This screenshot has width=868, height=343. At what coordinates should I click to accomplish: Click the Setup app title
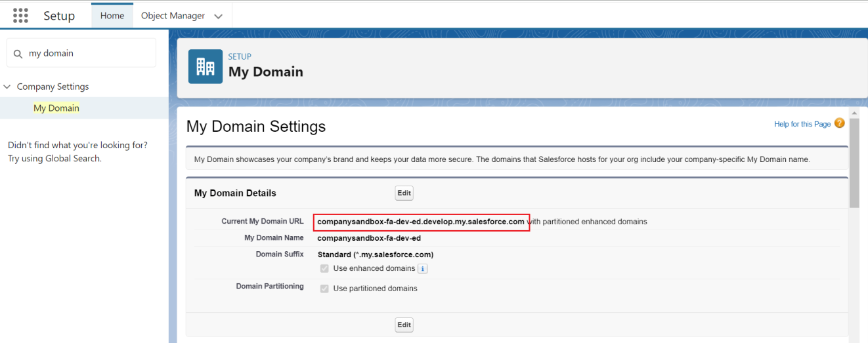coord(59,16)
